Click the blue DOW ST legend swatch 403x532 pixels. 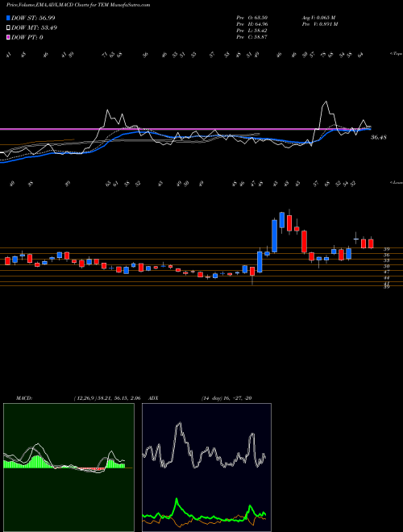9,18
